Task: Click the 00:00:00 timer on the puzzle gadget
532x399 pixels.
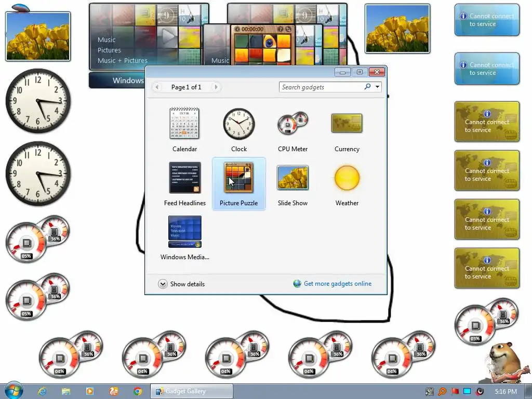Action: [x=252, y=29]
